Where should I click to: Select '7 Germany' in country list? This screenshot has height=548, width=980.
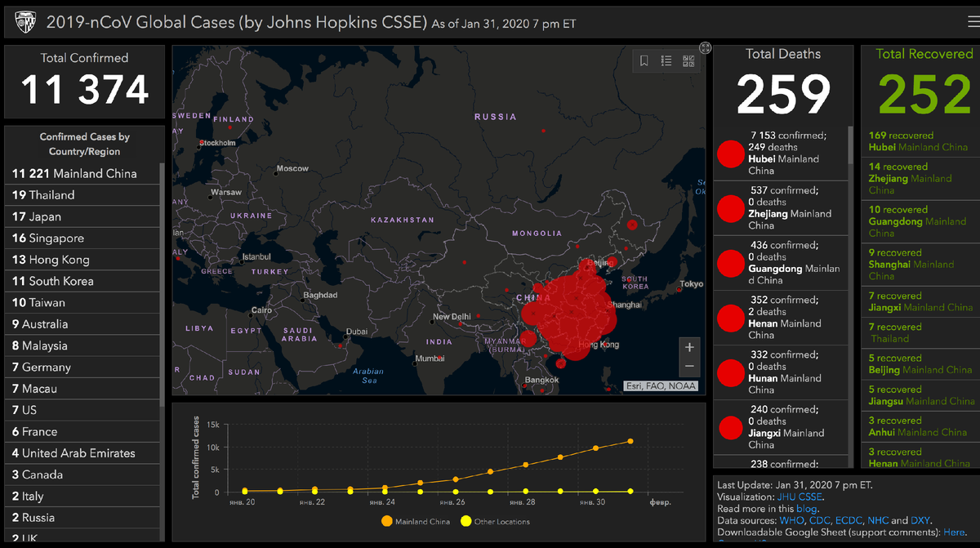click(x=82, y=367)
